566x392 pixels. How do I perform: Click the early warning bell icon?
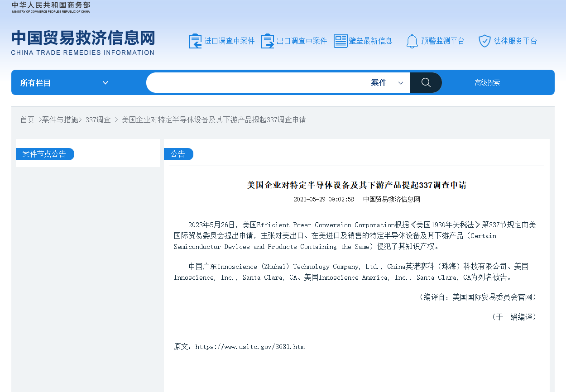coord(412,41)
